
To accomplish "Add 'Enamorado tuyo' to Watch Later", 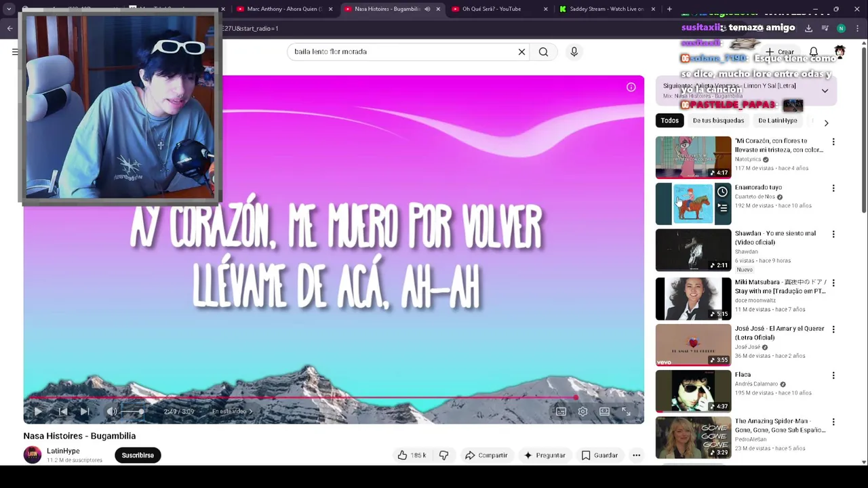I will point(722,192).
